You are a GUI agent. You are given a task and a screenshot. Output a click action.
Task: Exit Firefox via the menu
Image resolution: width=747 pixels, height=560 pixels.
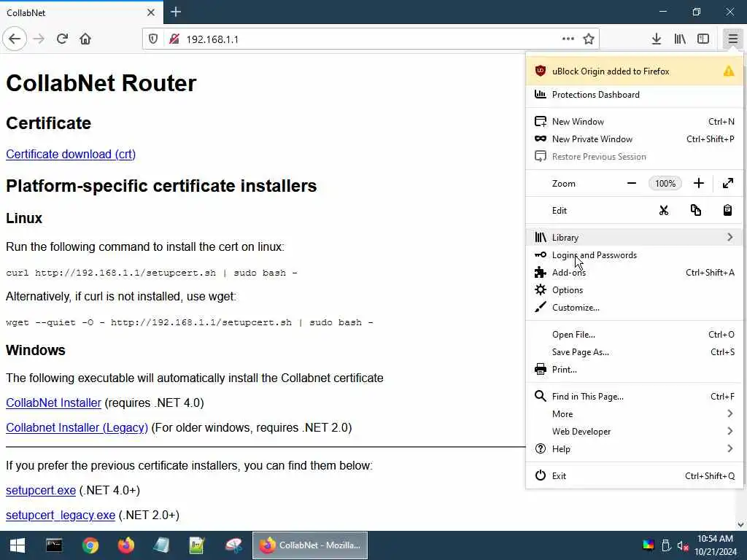[635, 475]
